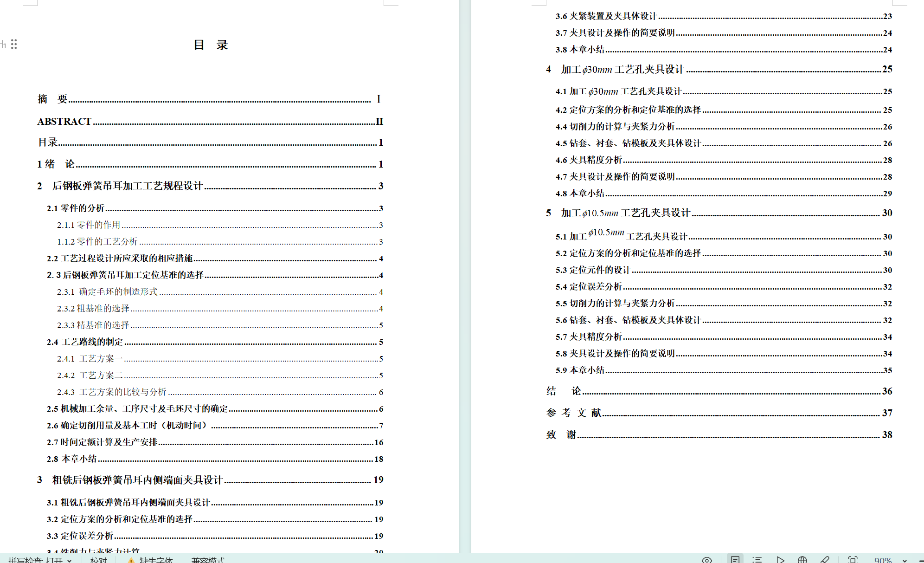Click fit-to-page zoom icon
924x563 pixels.
coord(853,560)
